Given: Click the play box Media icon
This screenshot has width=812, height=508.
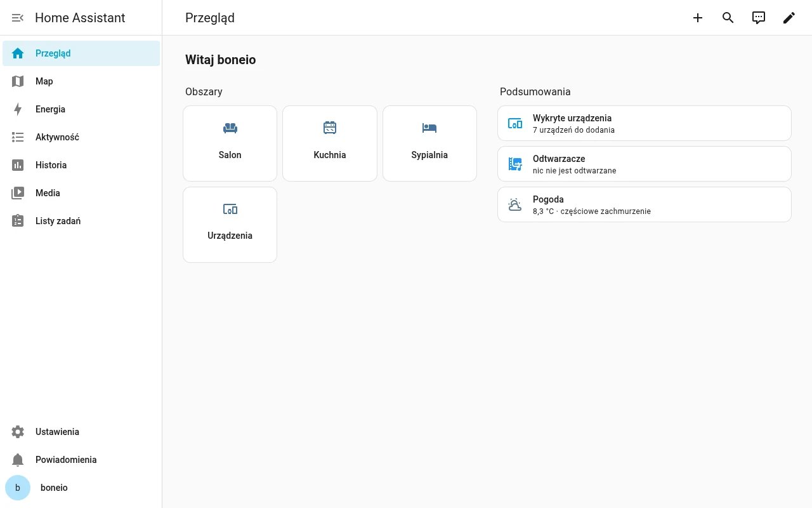Looking at the screenshot, I should (x=18, y=193).
